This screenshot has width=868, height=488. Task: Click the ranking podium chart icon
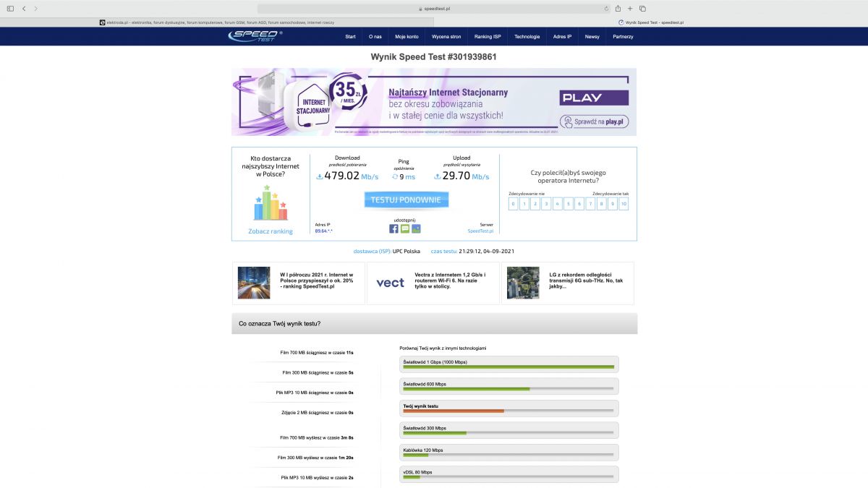pyautogui.click(x=271, y=202)
